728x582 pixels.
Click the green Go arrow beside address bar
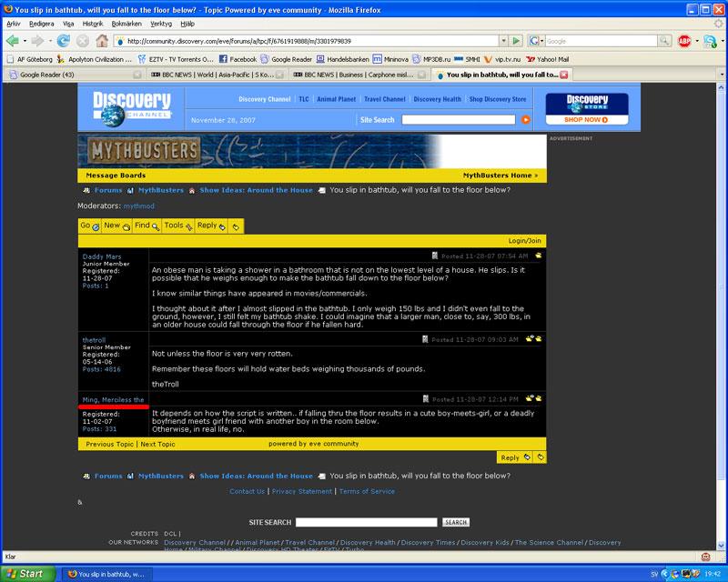point(516,41)
